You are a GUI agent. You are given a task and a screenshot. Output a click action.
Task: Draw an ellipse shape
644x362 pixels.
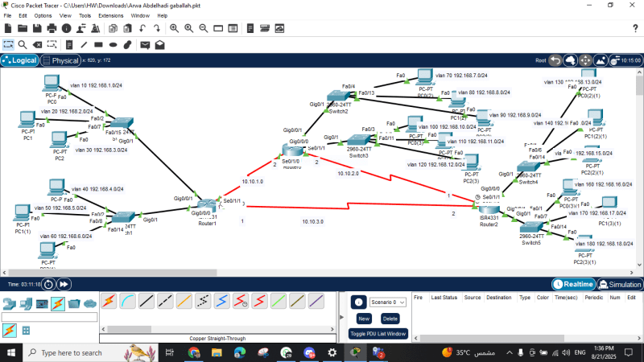[113, 45]
